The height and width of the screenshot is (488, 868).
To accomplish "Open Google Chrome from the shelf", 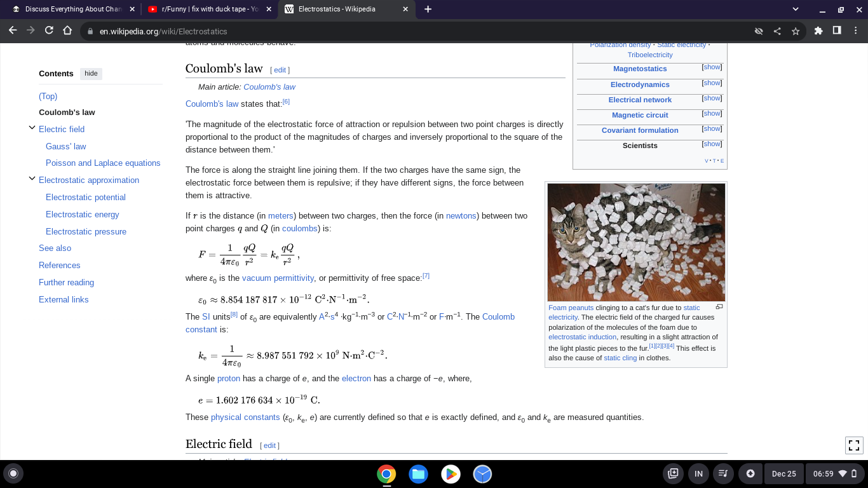I will 386,474.
